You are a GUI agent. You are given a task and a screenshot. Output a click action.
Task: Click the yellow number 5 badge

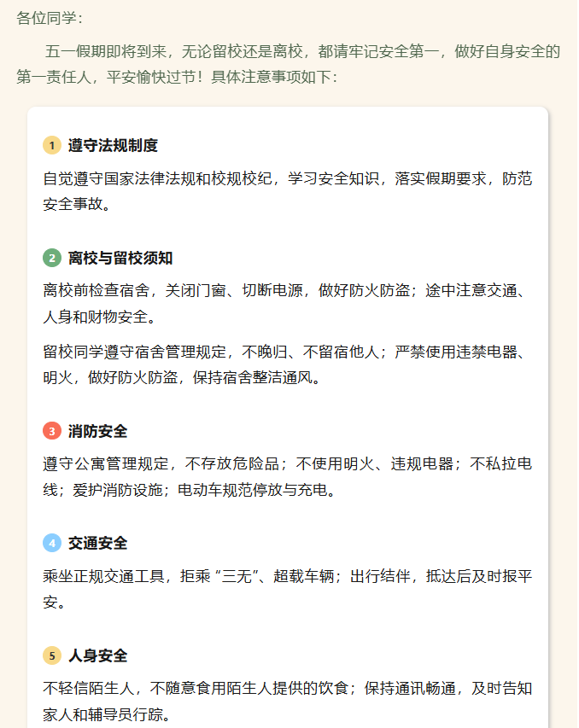tap(52, 655)
